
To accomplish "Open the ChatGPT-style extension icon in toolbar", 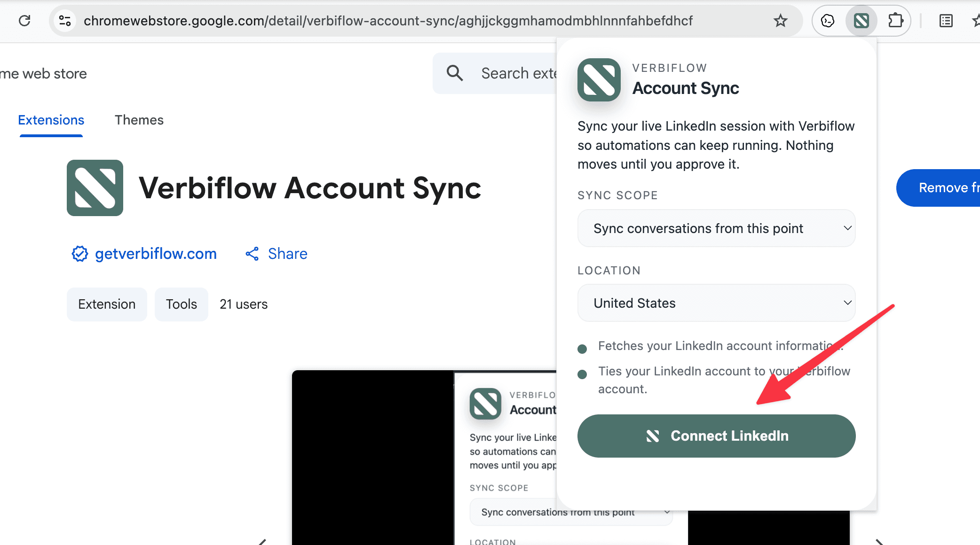I will click(x=828, y=21).
